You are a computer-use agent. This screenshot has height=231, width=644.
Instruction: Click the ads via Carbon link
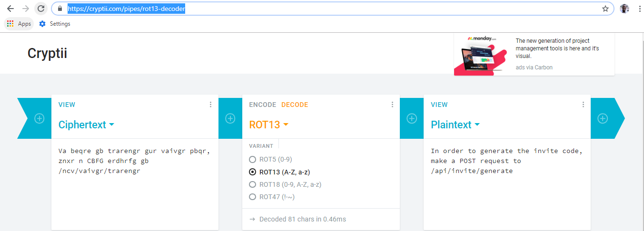[534, 67]
